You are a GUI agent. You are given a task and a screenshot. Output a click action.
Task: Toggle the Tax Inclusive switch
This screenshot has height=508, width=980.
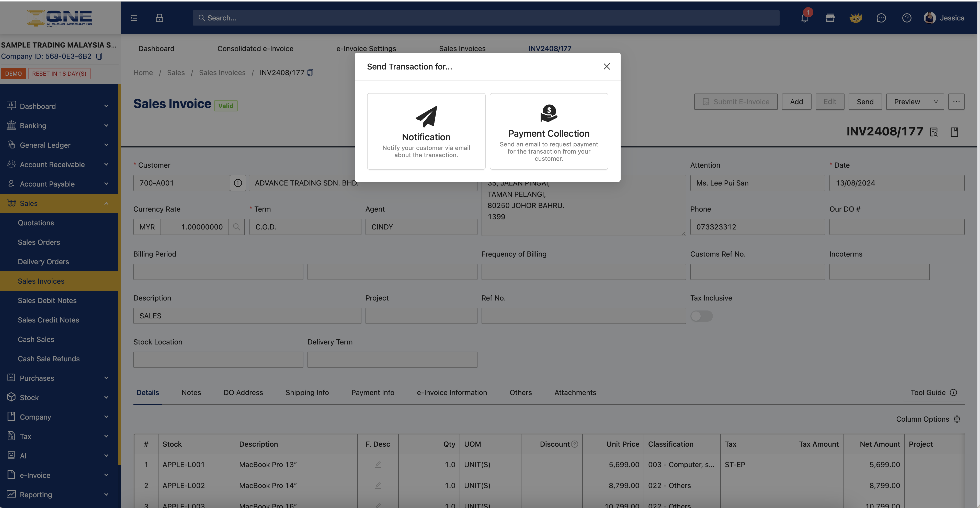pos(701,316)
